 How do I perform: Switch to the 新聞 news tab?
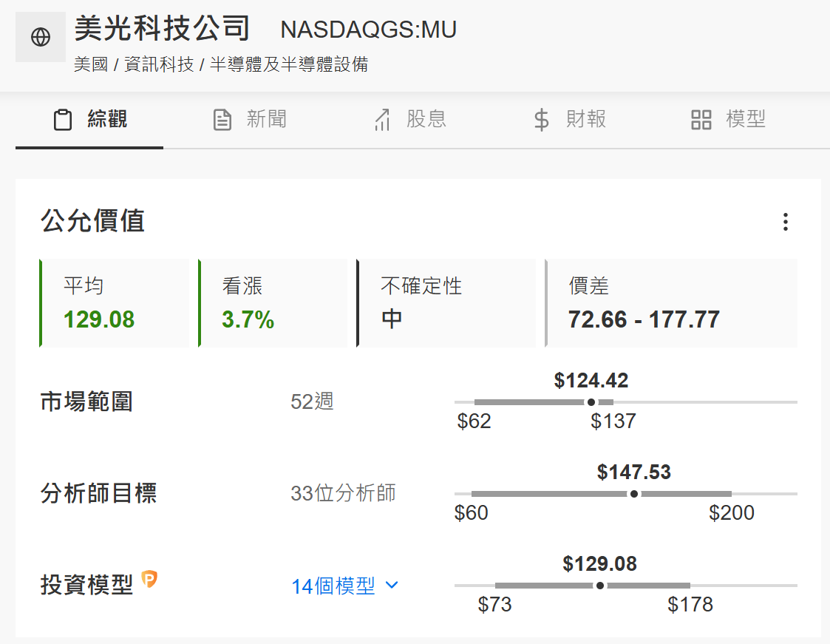coord(249,120)
